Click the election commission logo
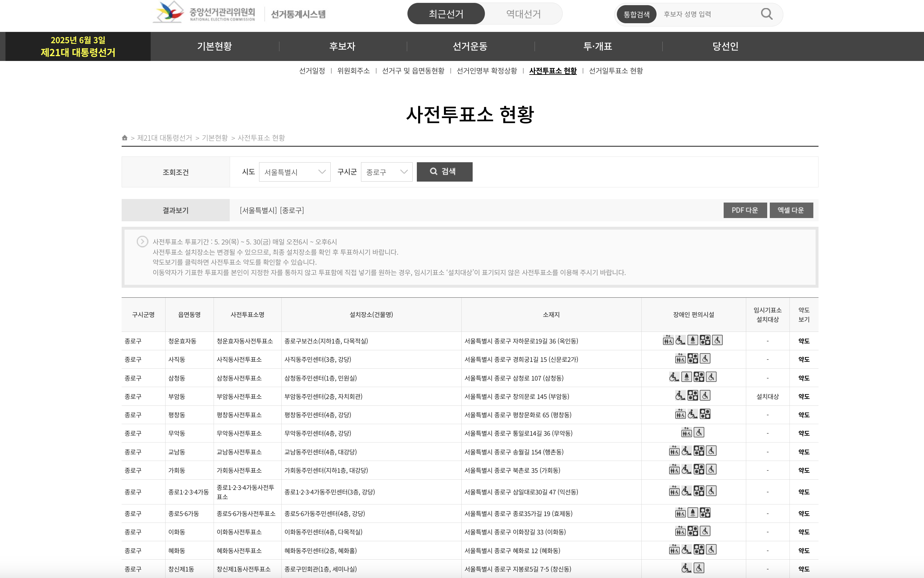This screenshot has width=924, height=578. click(x=204, y=13)
